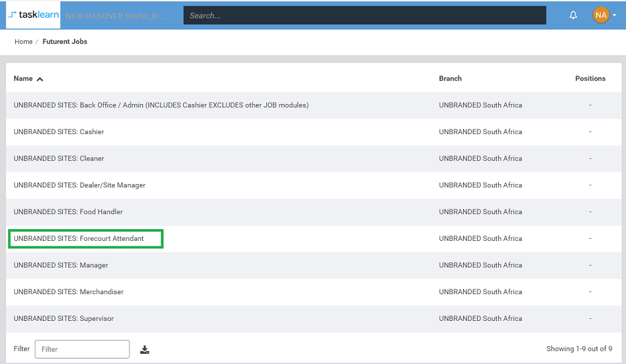The height and width of the screenshot is (364, 626).
Task: Click Branch cell in Food Handler row
Action: click(x=480, y=212)
